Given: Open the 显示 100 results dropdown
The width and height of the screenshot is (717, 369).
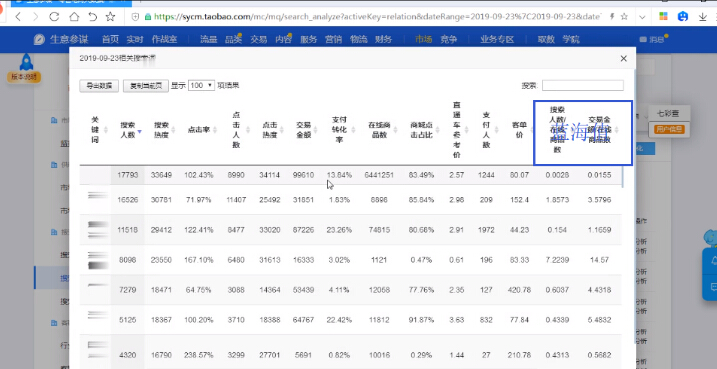Looking at the screenshot, I should tap(201, 86).
